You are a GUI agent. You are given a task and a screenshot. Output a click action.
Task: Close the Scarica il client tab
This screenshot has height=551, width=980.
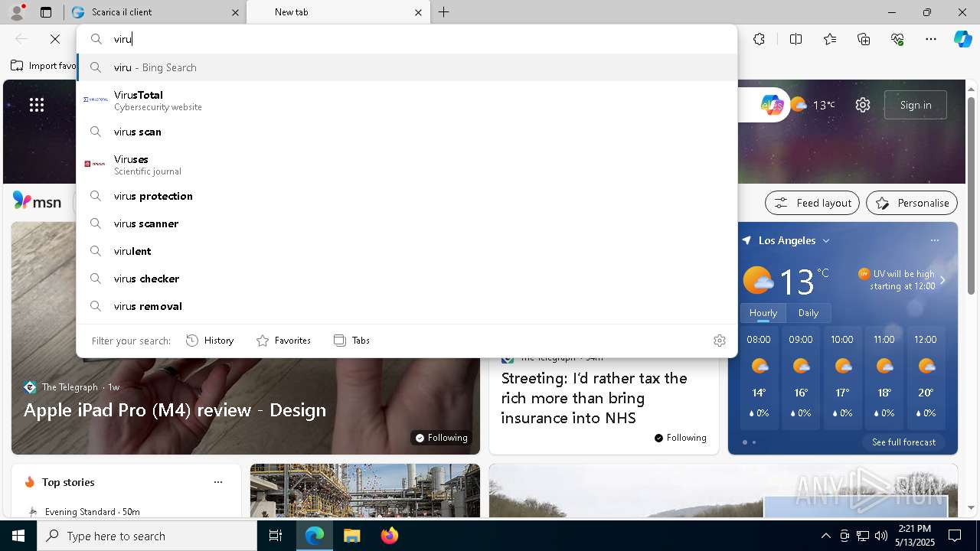pyautogui.click(x=235, y=12)
